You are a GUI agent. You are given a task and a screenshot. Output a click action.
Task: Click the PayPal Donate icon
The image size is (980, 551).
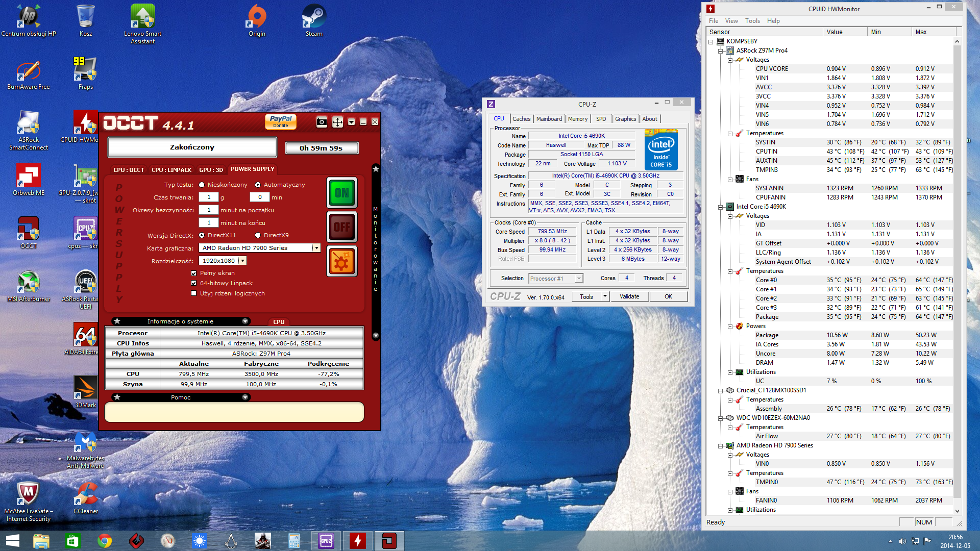(280, 121)
